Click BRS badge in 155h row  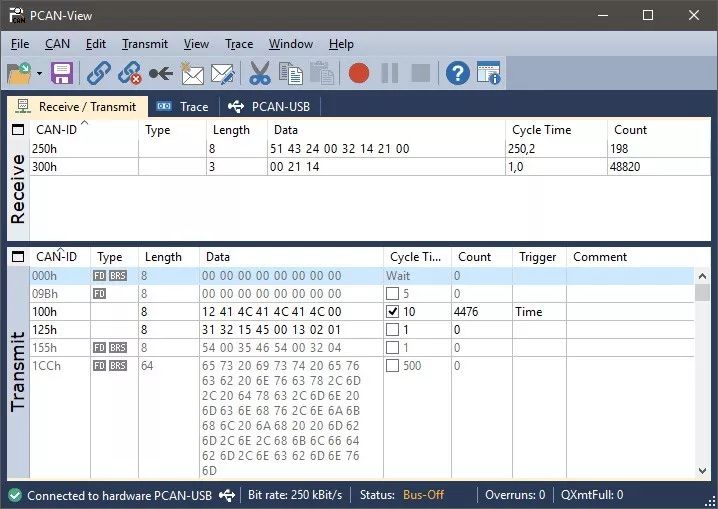(x=118, y=348)
